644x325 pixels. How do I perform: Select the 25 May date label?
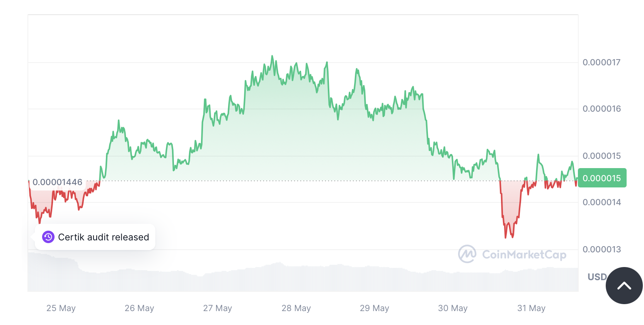coord(61,308)
